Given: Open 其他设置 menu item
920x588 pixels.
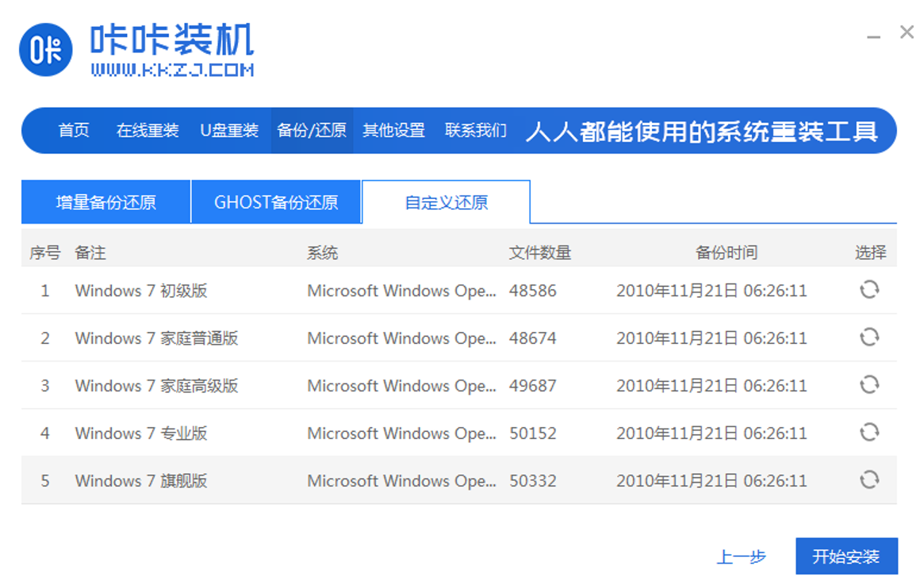Looking at the screenshot, I should click(394, 131).
